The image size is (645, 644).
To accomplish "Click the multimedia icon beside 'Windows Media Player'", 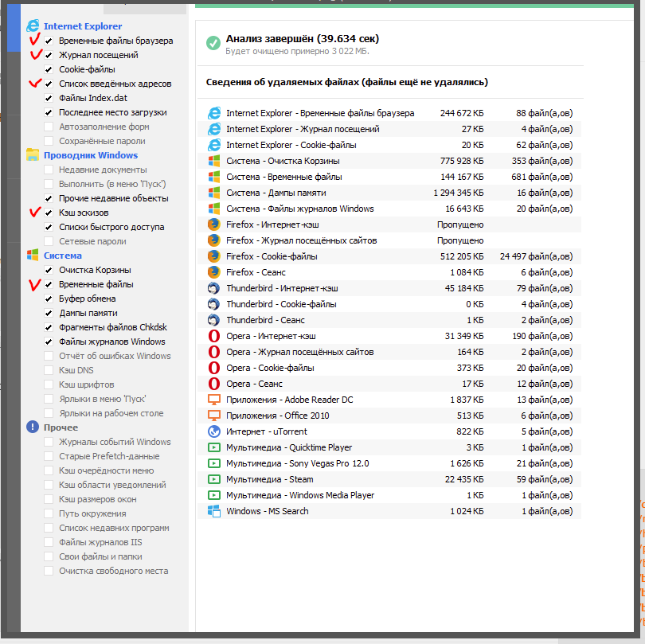I will coord(214,495).
